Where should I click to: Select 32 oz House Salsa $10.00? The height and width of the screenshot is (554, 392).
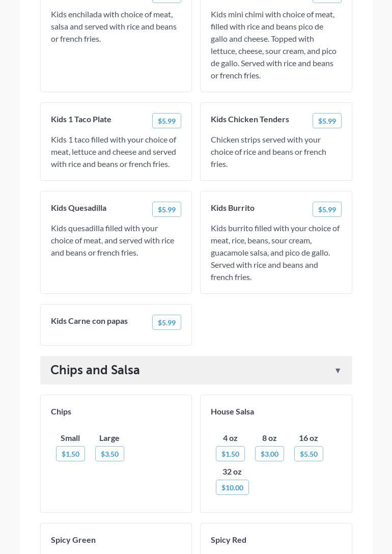pyautogui.click(x=232, y=487)
